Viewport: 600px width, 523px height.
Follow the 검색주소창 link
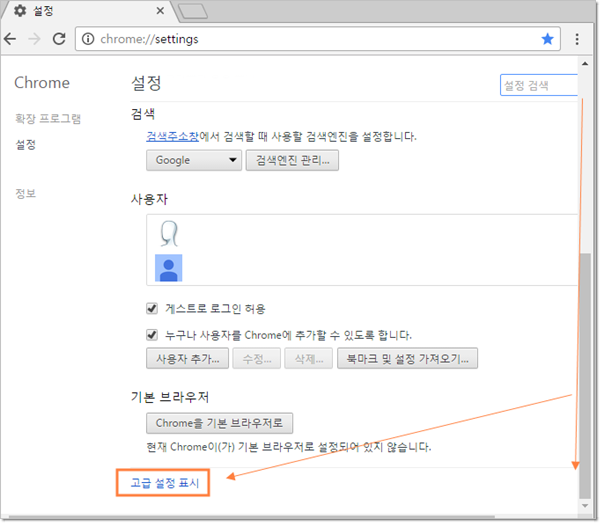173,136
